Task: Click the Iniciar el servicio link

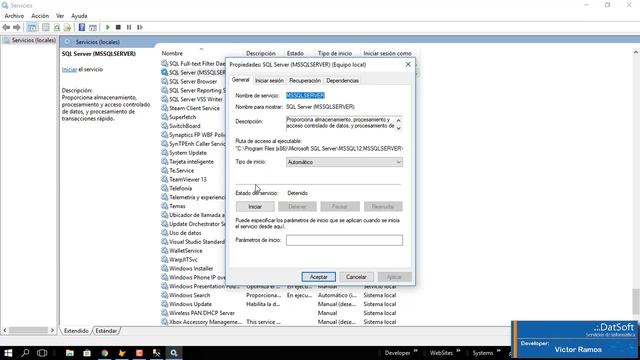Action: pos(69,69)
